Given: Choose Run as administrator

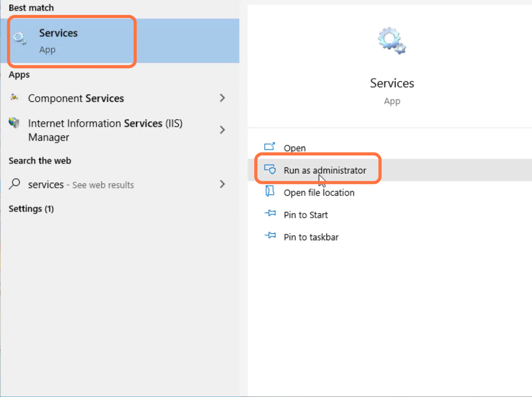Looking at the screenshot, I should pos(390,170).
